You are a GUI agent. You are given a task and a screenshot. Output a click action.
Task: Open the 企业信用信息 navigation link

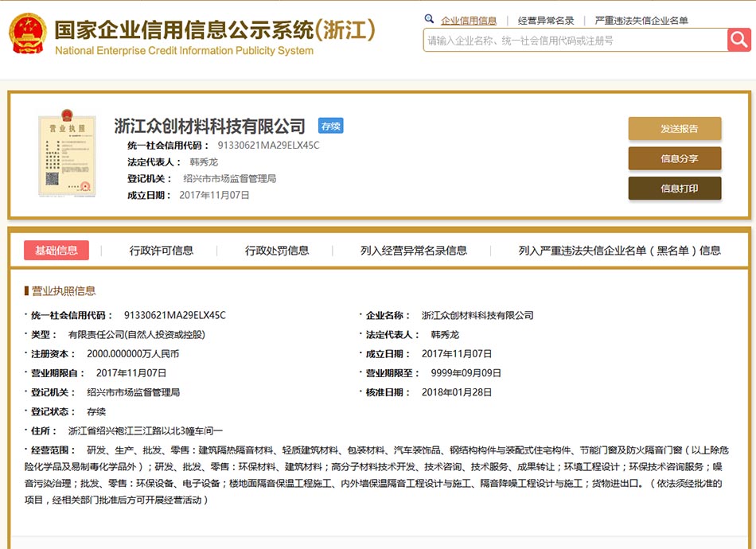pyautogui.click(x=469, y=18)
